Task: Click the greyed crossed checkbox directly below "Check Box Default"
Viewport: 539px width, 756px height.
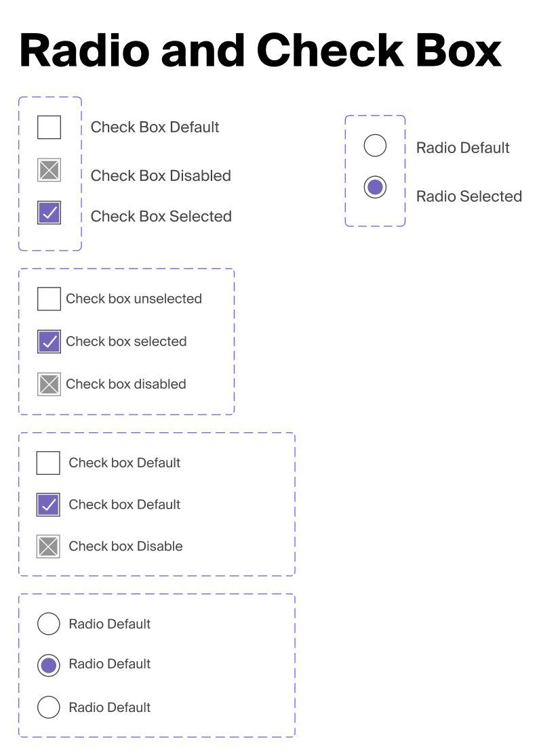Action: (49, 170)
